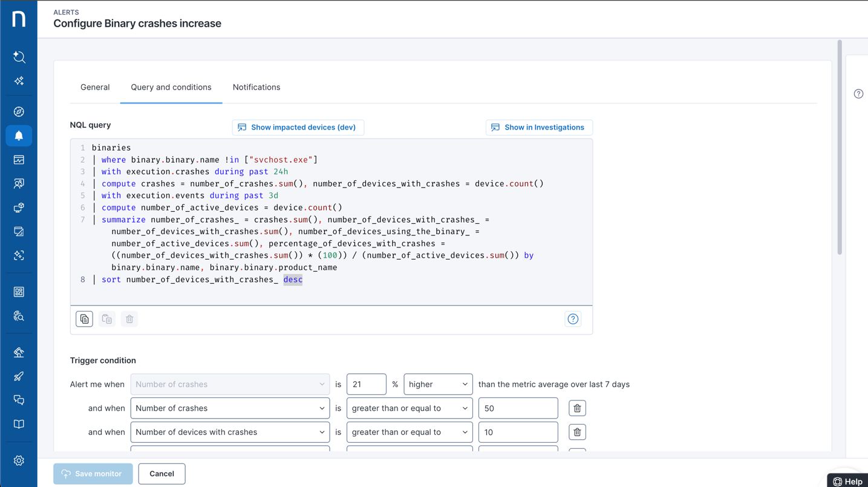This screenshot has width=868, height=487.
Task: Click the book documentation icon in sidebar
Action: click(x=19, y=424)
